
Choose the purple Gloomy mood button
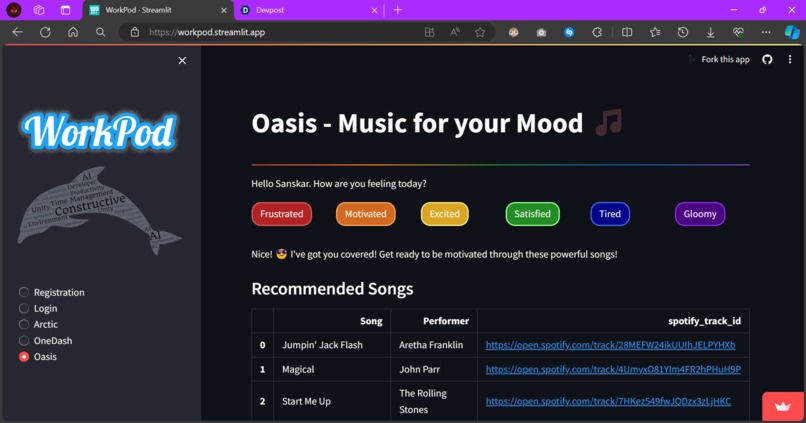point(700,214)
